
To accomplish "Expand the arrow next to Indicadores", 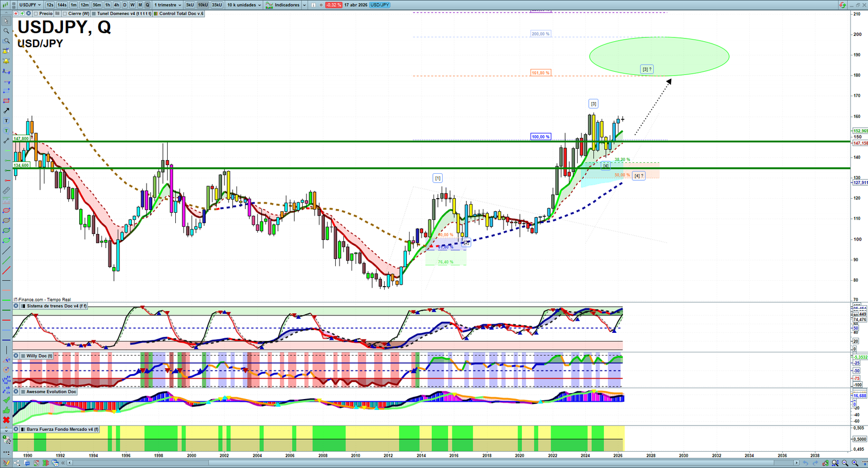I will tap(304, 5).
